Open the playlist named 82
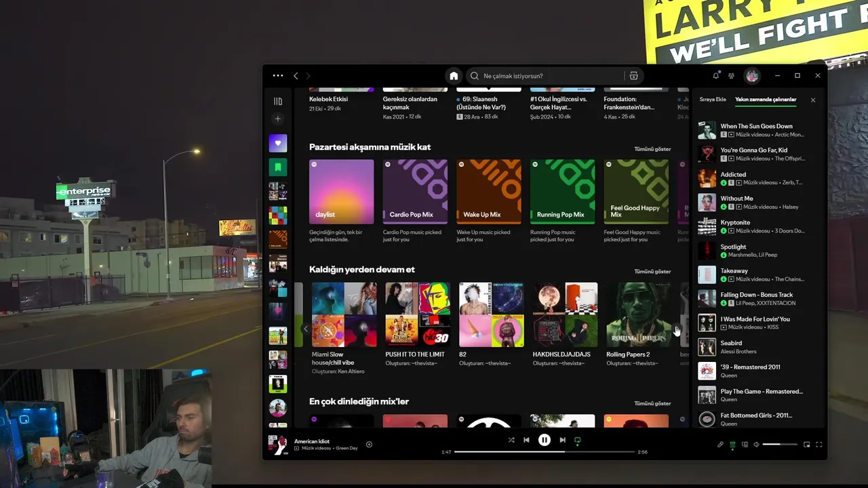Viewport: 868px width, 488px height. pos(491,325)
